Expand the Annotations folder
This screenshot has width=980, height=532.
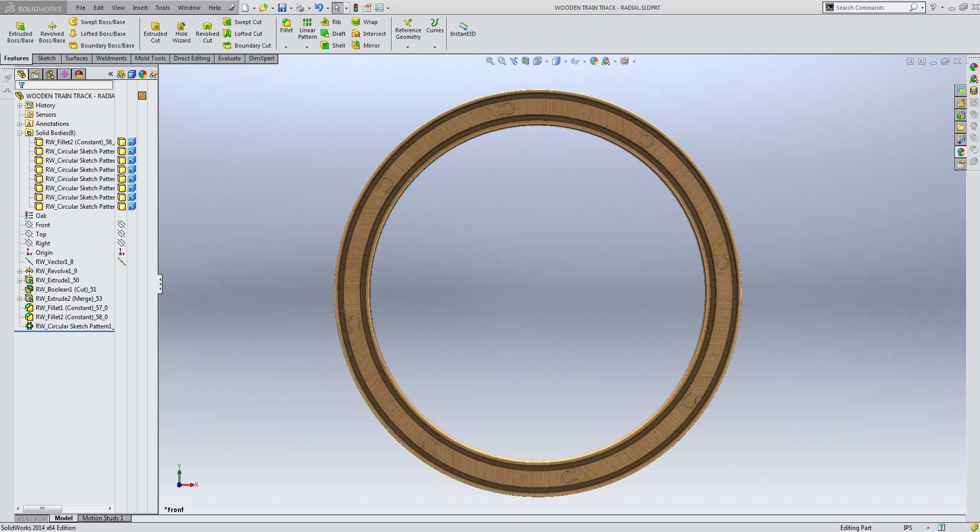(20, 124)
